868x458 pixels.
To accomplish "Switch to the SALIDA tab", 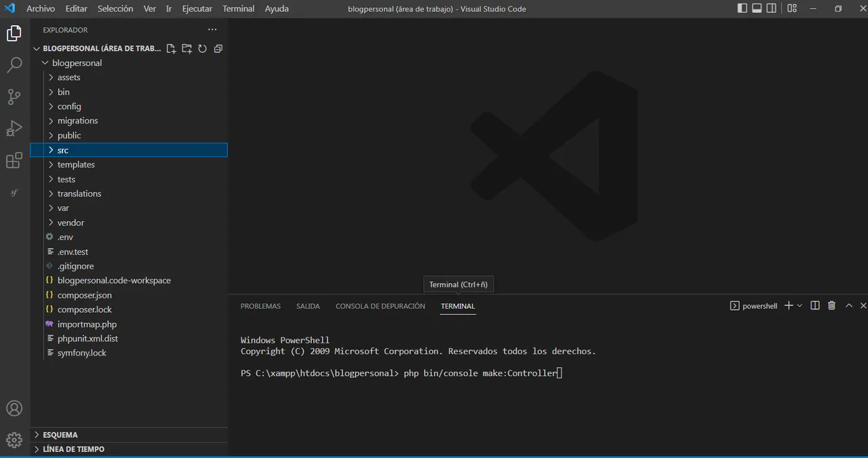I will pos(308,306).
